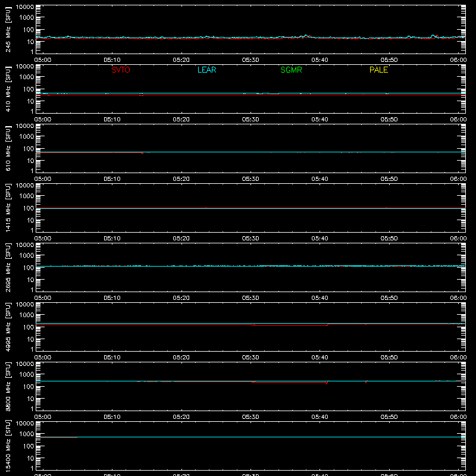Screen dimensions: 476x476
Task: Click 05:50 tick label under 4995 MHz panel
Action: click(x=389, y=358)
